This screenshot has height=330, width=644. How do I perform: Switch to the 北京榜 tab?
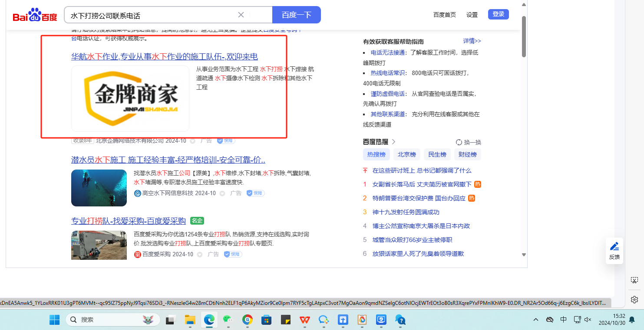coord(407,154)
